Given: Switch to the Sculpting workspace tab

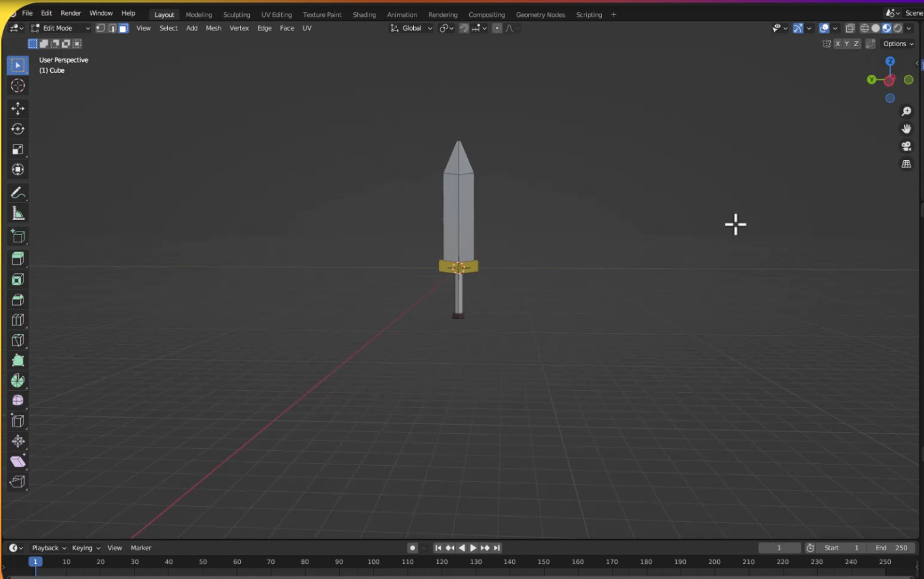Looking at the screenshot, I should coord(236,14).
